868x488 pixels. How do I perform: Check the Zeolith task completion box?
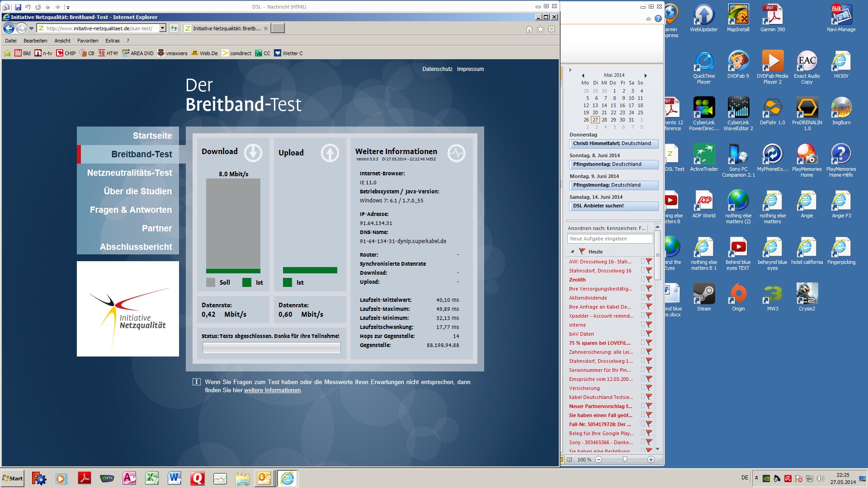click(642, 279)
